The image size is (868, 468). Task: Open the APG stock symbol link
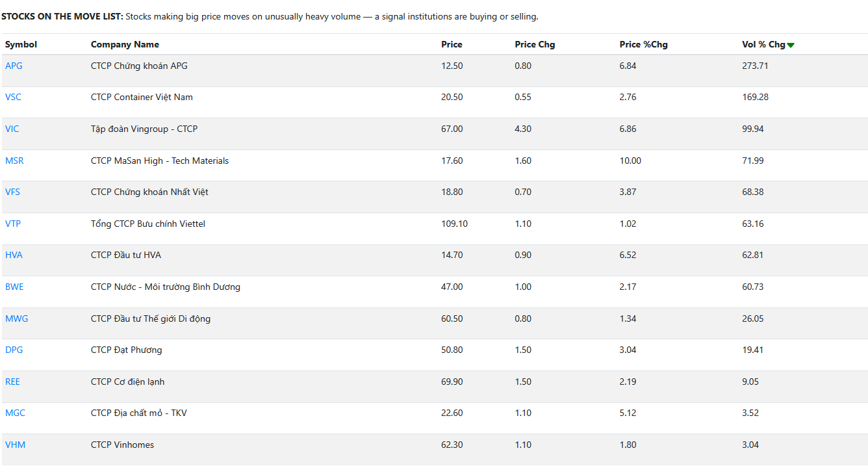pyautogui.click(x=14, y=66)
